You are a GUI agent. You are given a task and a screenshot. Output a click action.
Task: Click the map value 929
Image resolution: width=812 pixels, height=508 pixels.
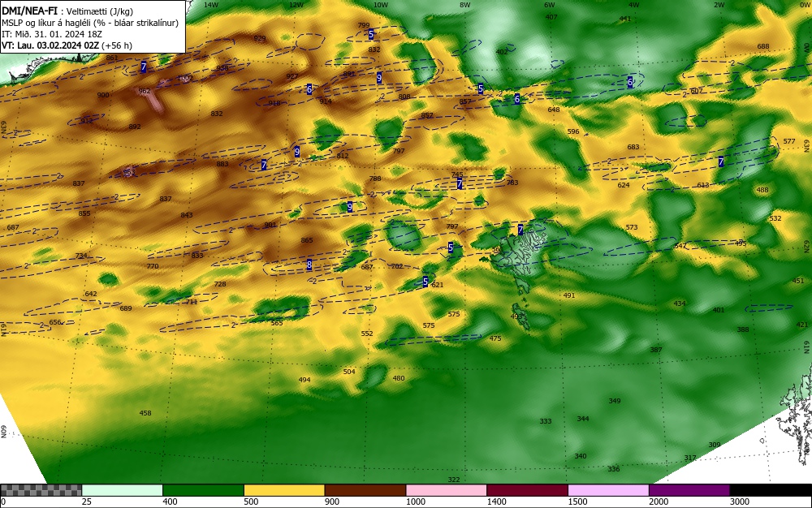point(260,38)
